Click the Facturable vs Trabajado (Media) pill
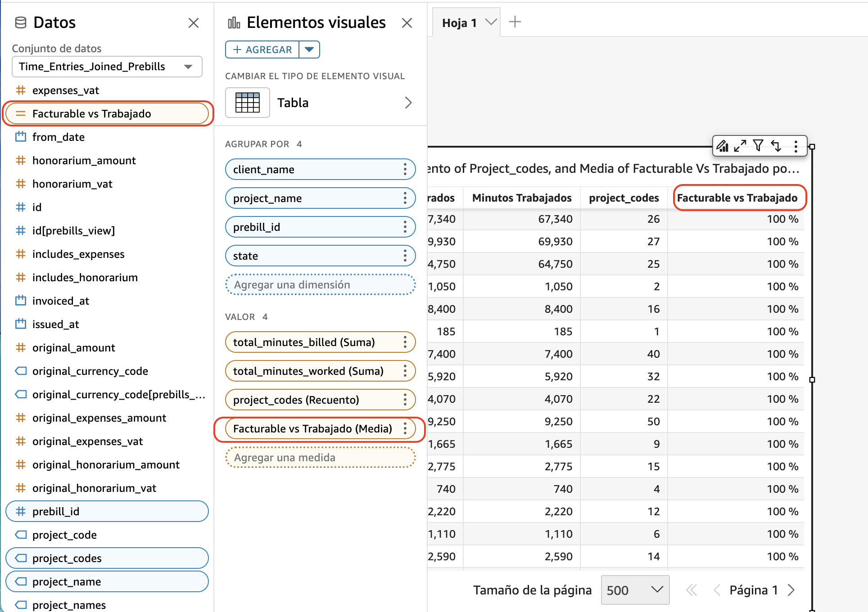Image resolution: width=868 pixels, height=612 pixels. [320, 429]
